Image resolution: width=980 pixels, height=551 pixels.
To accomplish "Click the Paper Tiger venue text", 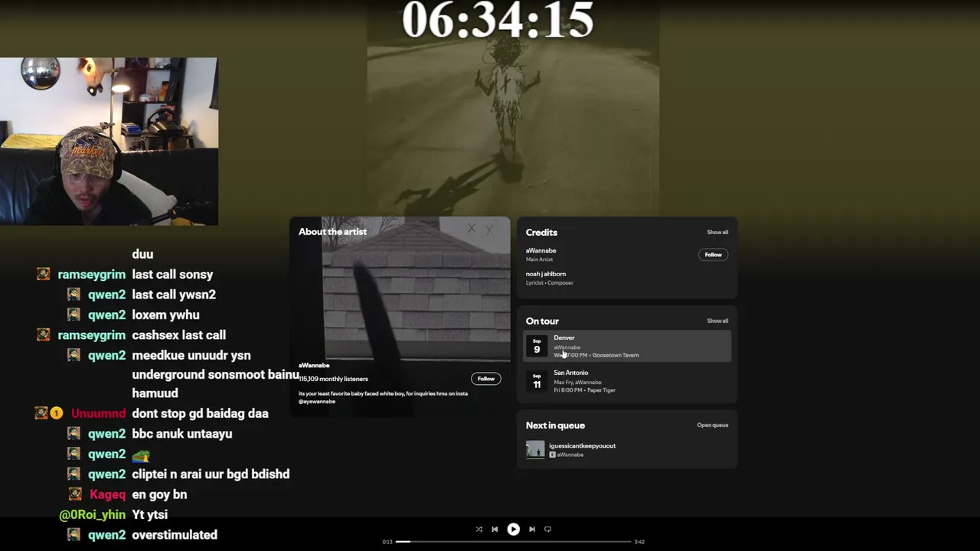I will 601,390.
